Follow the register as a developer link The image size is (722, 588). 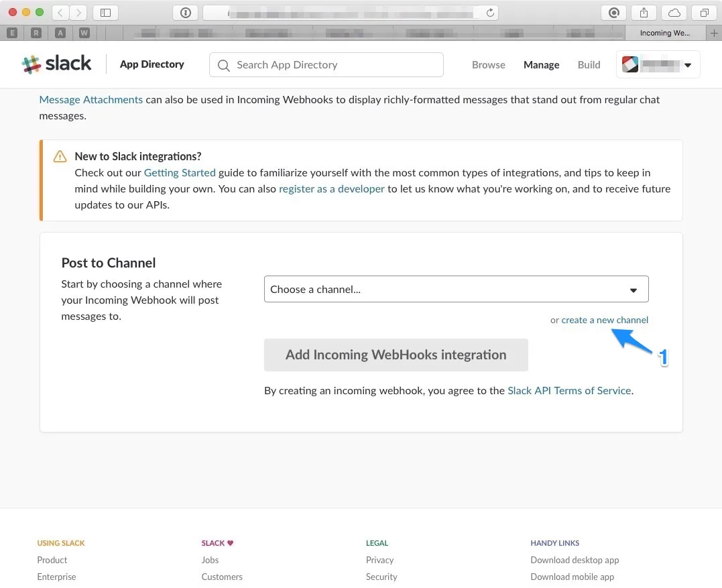tap(332, 189)
